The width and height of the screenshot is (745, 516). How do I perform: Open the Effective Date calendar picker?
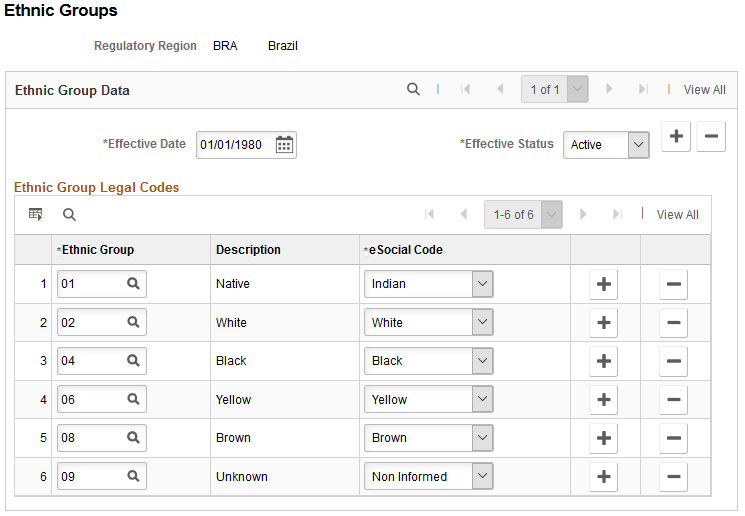(284, 145)
